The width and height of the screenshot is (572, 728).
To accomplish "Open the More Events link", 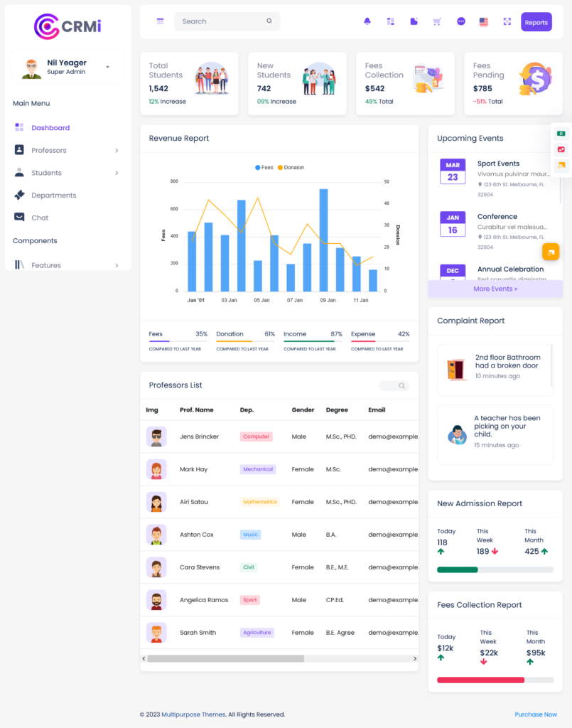I will tap(495, 288).
